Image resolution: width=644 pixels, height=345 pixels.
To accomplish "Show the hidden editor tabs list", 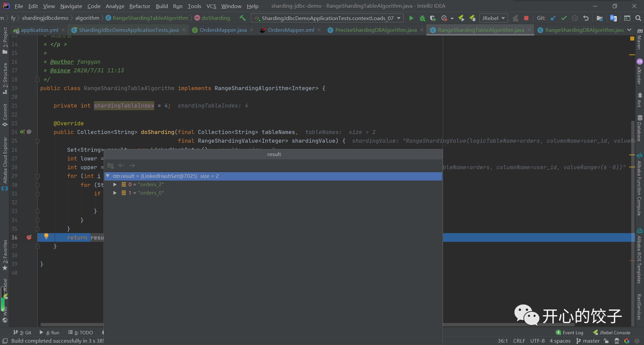I will [x=629, y=30].
